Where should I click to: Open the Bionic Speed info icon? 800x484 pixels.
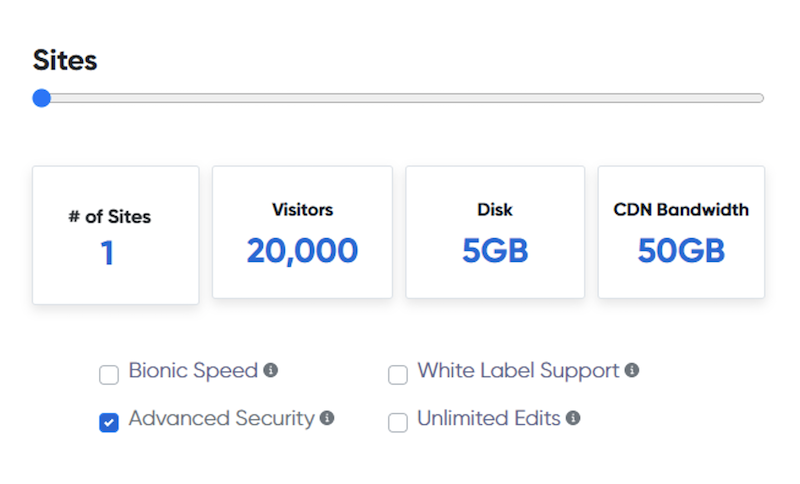click(270, 370)
